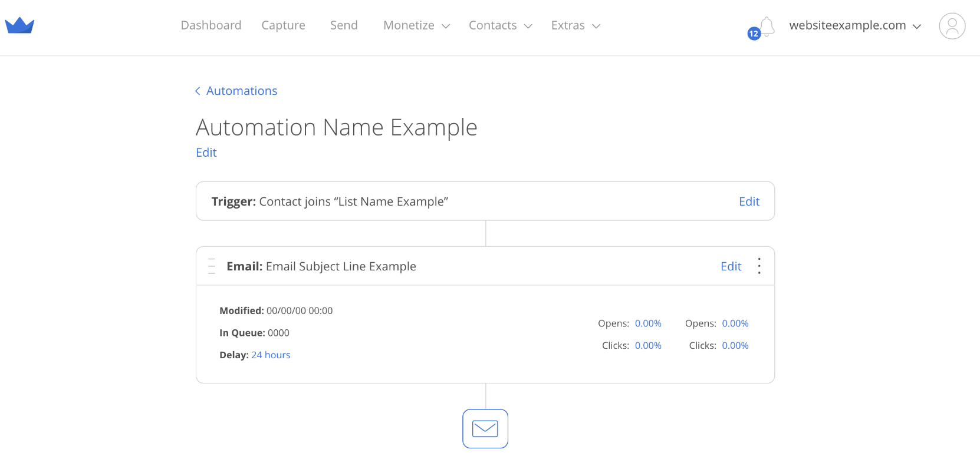Click the blue crown logo

(19, 25)
